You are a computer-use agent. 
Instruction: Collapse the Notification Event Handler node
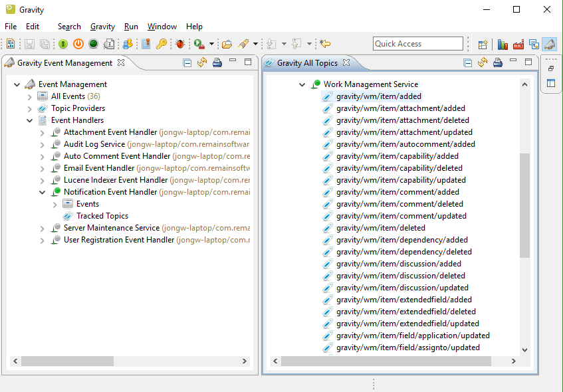[43, 192]
